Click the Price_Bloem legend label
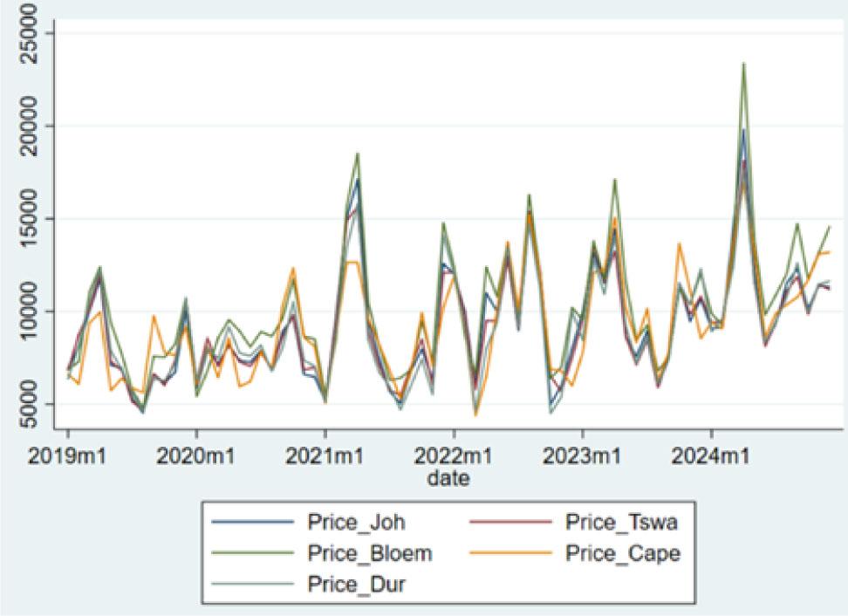The image size is (848, 616). click(x=369, y=553)
